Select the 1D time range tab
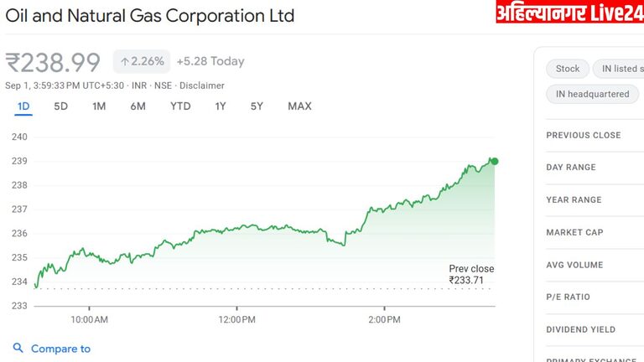The height and width of the screenshot is (362, 644). coord(23,106)
